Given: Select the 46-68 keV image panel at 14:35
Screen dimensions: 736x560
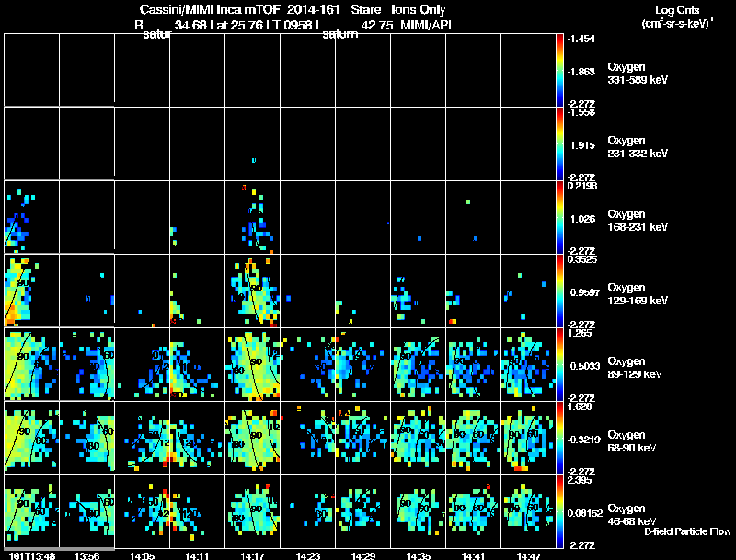Looking at the screenshot, I should [419, 511].
